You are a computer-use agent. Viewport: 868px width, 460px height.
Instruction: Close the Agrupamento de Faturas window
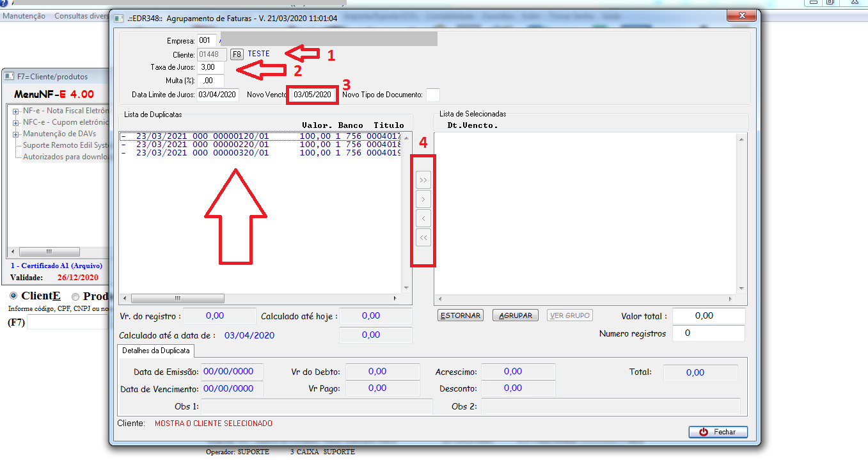pos(742,16)
